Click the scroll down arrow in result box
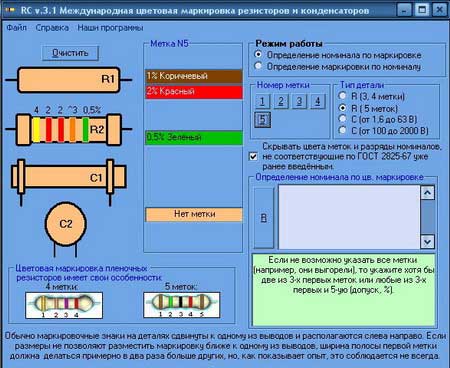This screenshot has height=368, width=450. [427, 241]
